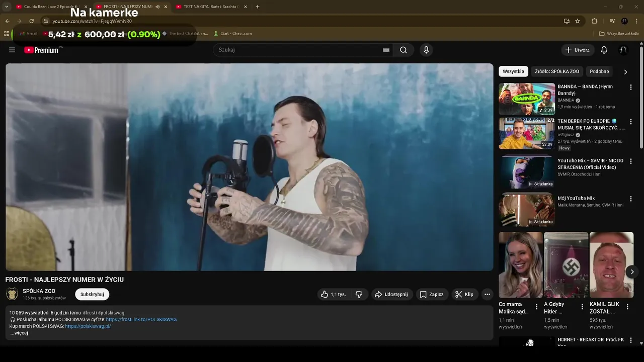Expand the description with ...więcej

19,333
